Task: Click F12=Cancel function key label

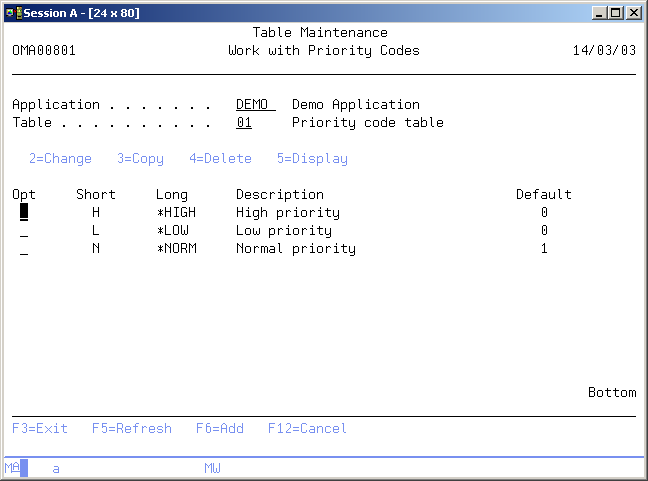Action: pos(307,428)
